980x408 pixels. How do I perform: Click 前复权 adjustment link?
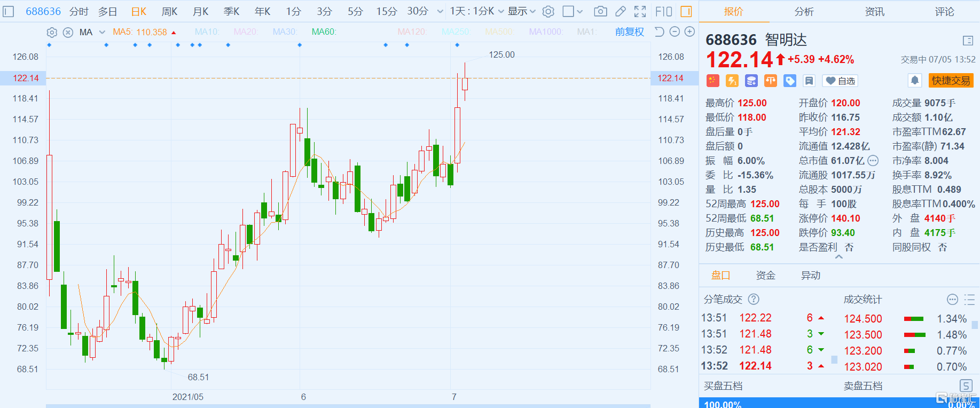click(x=629, y=32)
